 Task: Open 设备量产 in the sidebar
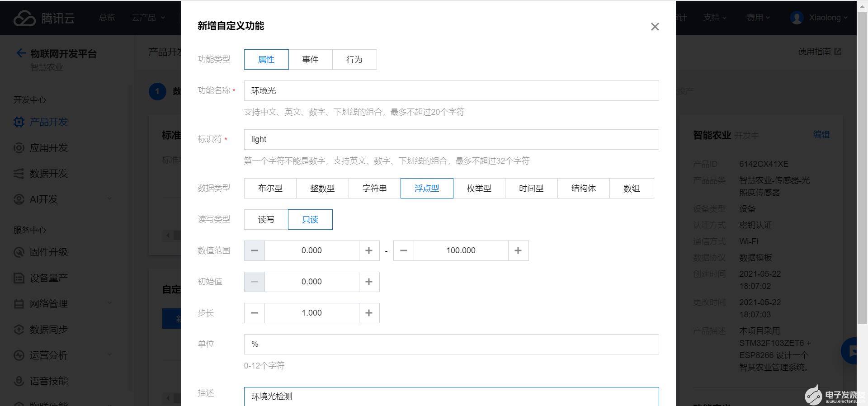coord(48,278)
